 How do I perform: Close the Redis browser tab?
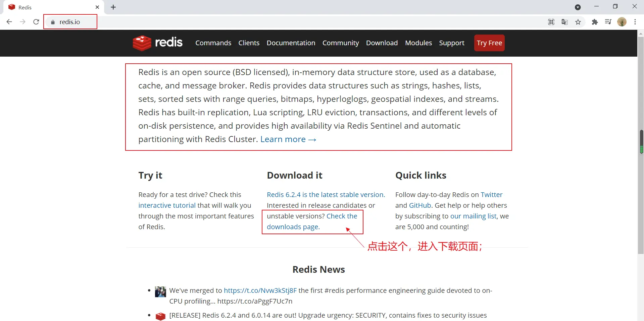[x=97, y=7]
